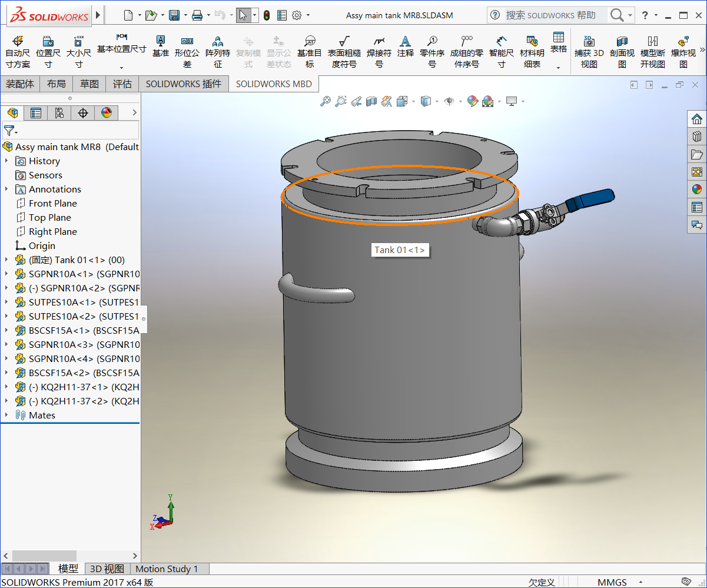
Task: Select the Front Plane tree item
Action: (x=52, y=204)
